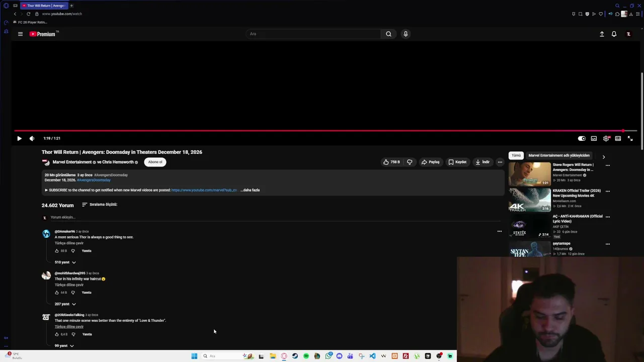Open KRAKEN Official Trailer thumbnail
This screenshot has height=362, width=644.
(x=530, y=200)
